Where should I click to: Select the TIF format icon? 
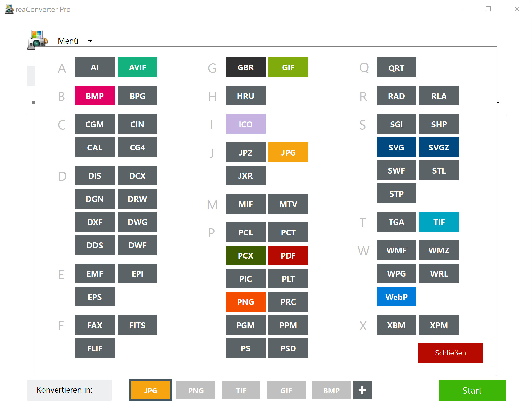click(x=439, y=221)
